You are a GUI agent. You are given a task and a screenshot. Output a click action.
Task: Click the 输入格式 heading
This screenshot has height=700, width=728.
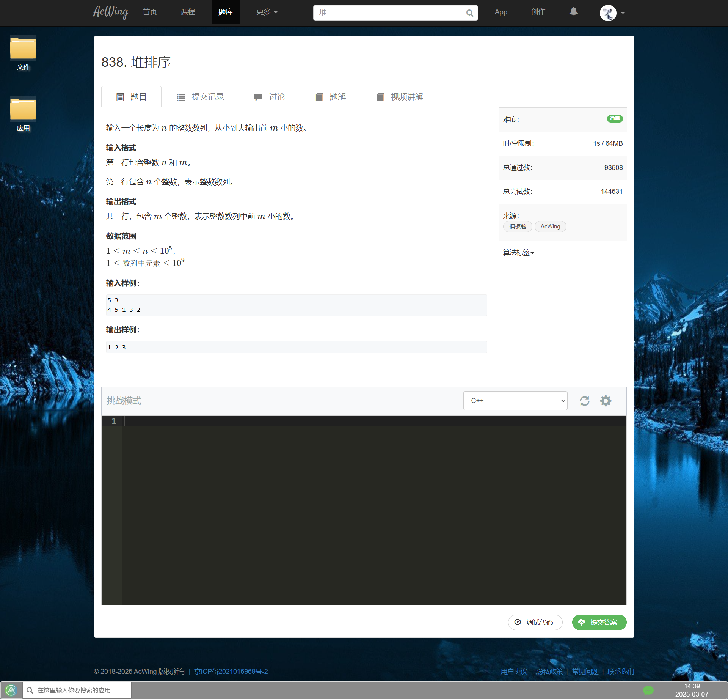pos(121,148)
